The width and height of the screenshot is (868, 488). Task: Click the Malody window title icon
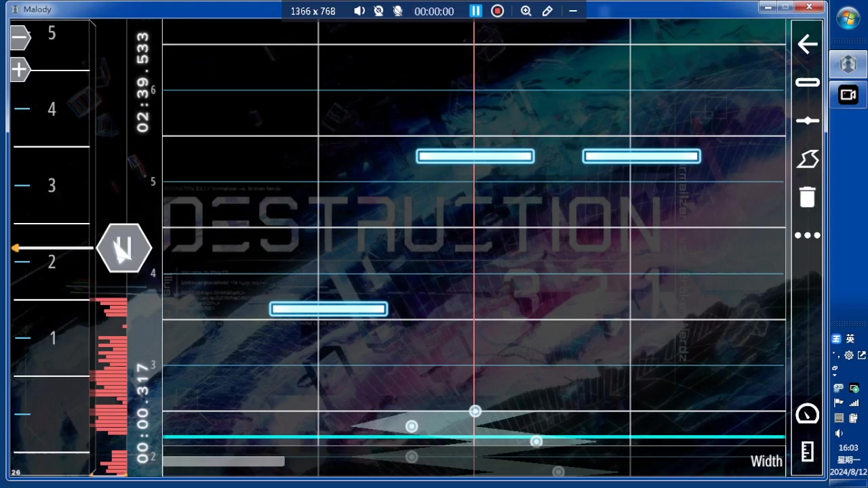16,9
